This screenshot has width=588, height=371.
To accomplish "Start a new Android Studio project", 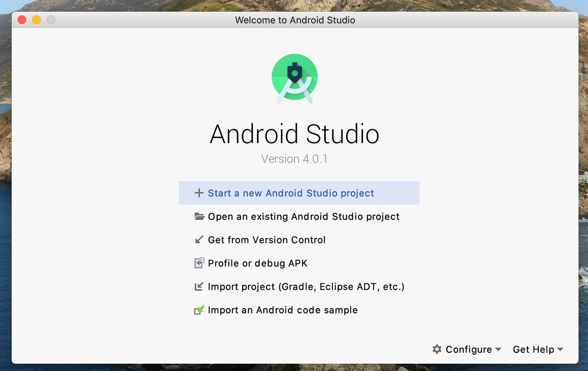I will pyautogui.click(x=299, y=193).
